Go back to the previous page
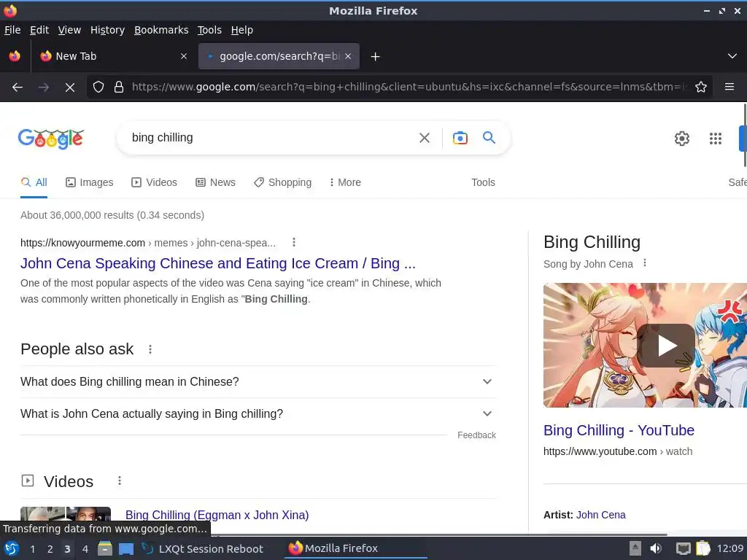747x560 pixels. coord(18,87)
